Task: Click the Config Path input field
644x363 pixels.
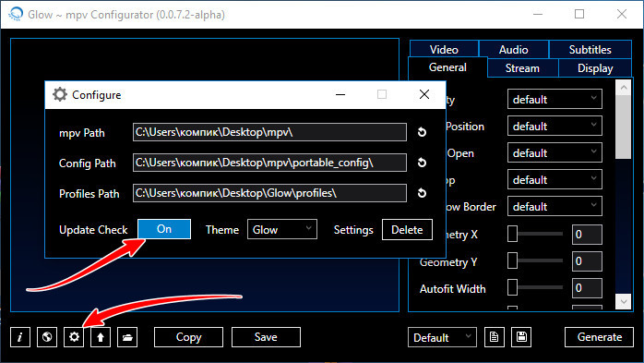Action: [x=269, y=163]
